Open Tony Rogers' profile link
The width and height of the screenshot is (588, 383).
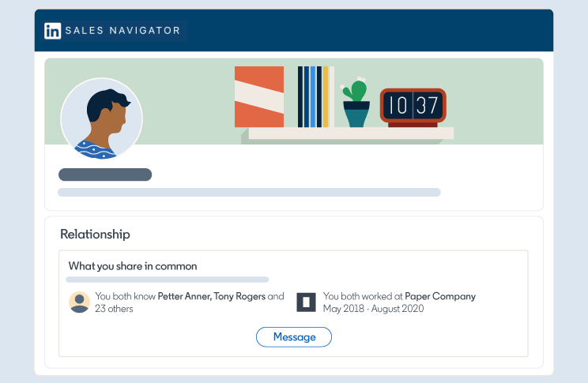239,297
